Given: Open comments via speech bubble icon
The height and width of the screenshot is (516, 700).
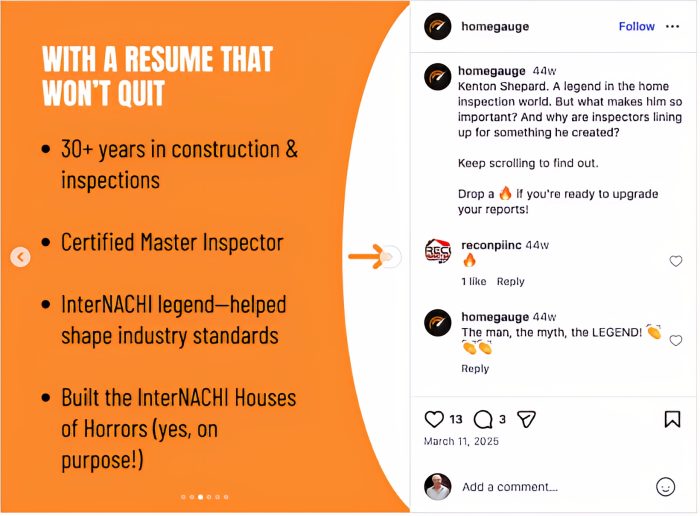Looking at the screenshot, I should [483, 420].
